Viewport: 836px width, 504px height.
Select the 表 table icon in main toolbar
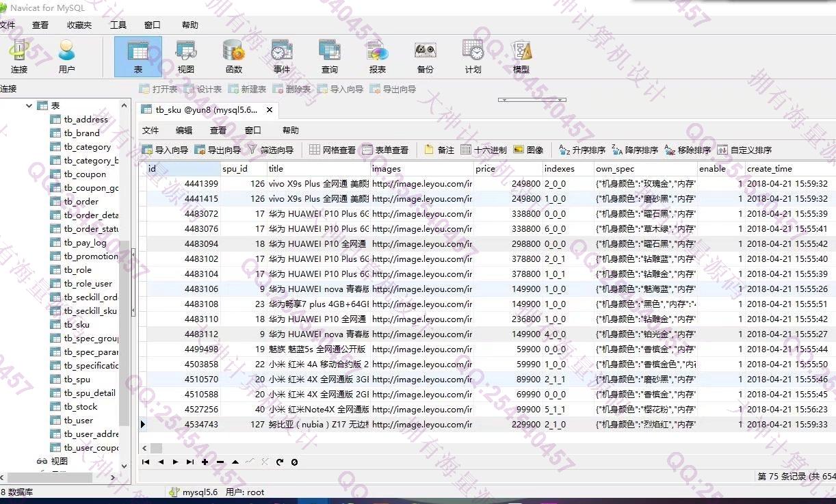coord(138,56)
